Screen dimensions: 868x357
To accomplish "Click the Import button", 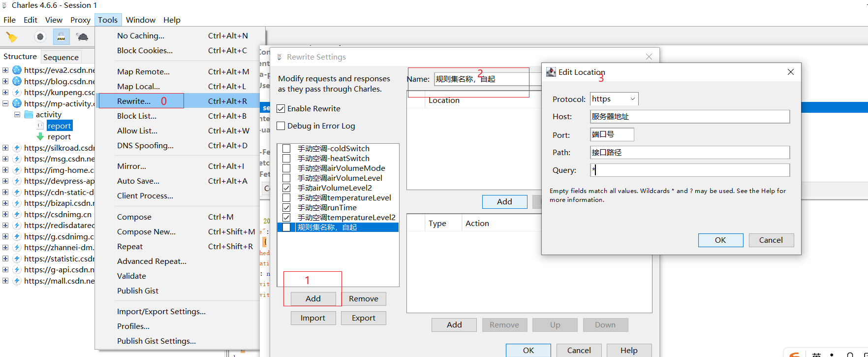I will coord(313,318).
